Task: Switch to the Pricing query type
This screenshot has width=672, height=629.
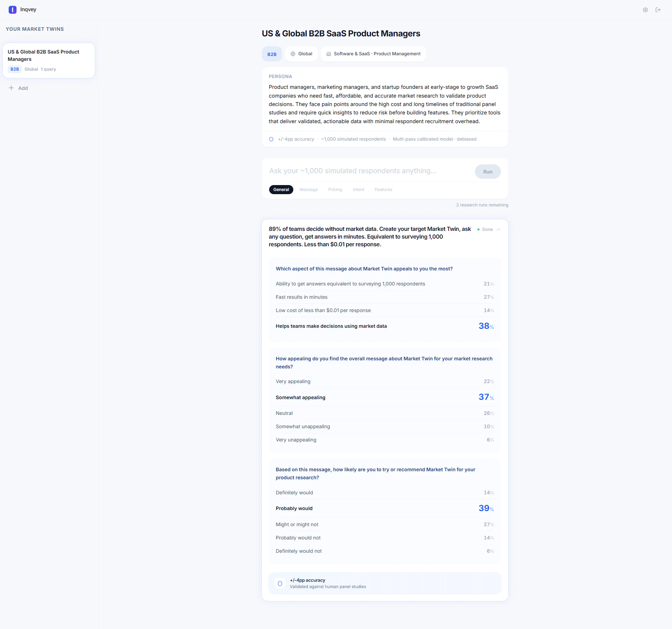Action: click(335, 190)
